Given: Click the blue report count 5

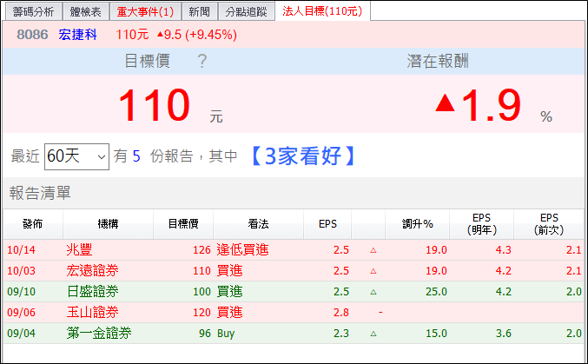Looking at the screenshot, I should coord(136,156).
